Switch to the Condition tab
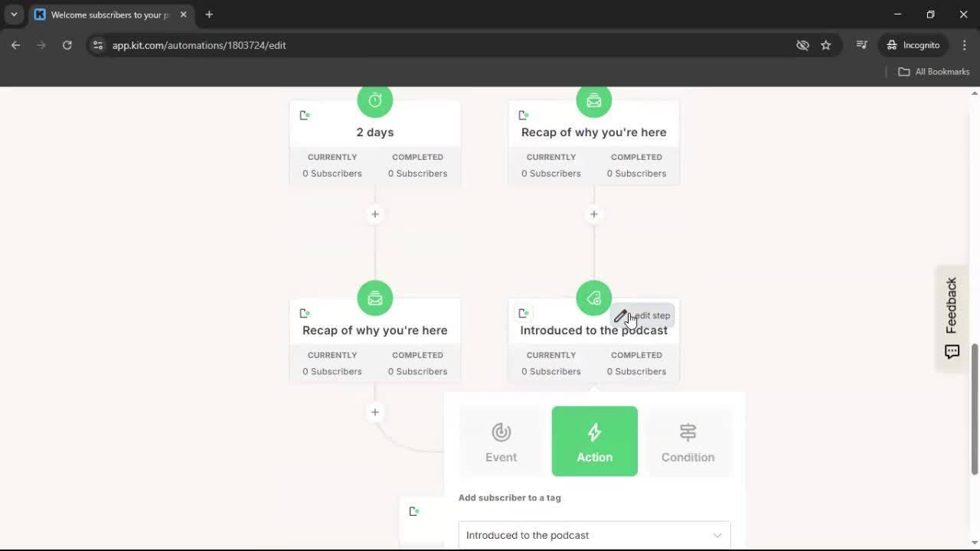Viewport: 980px width, 551px height. click(x=688, y=442)
